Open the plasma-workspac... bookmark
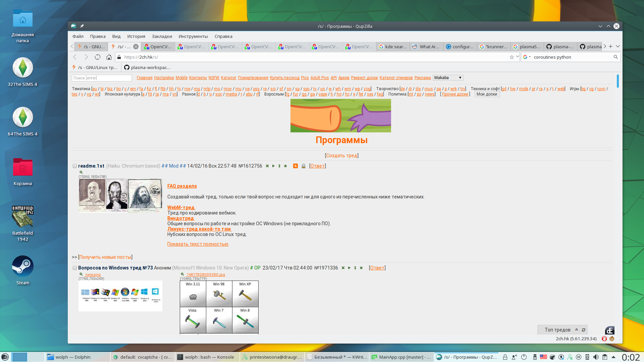This screenshot has height=362, width=644. (147, 67)
